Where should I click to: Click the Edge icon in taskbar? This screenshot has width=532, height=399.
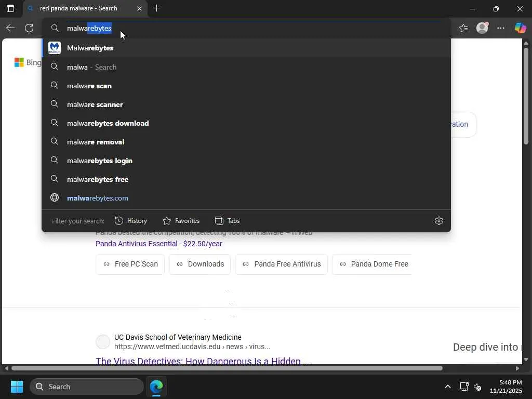pos(156,387)
